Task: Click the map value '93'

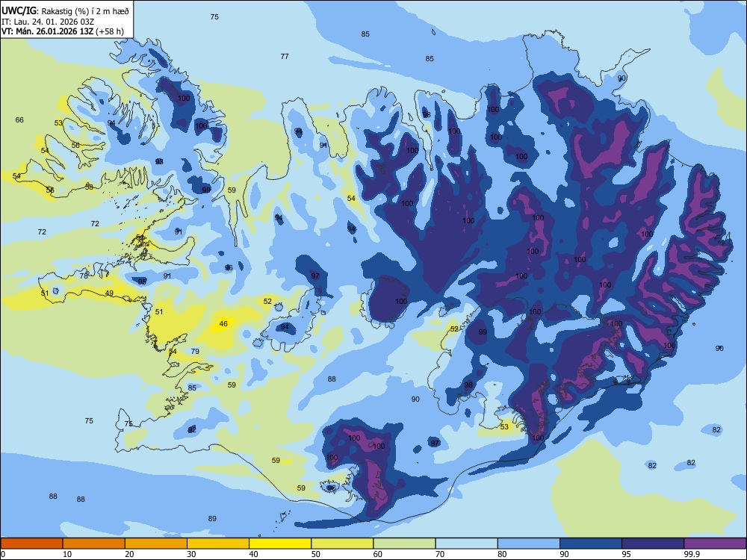Action: tap(159, 162)
